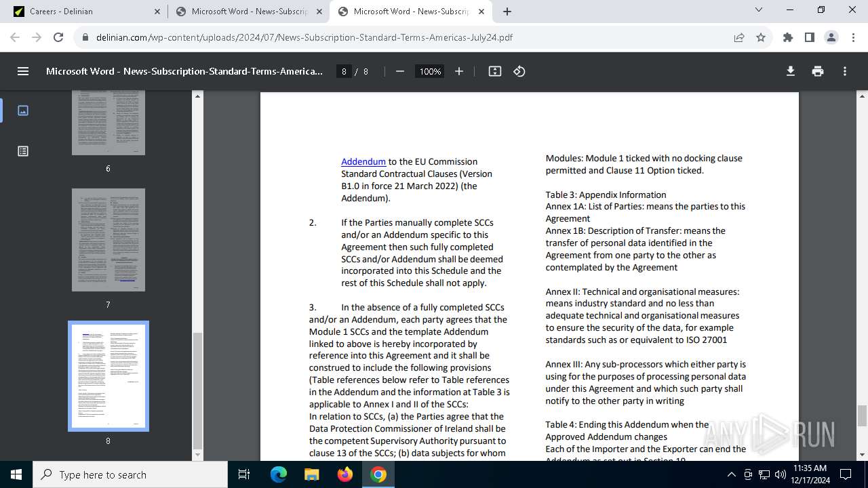Launch Firefox from taskbar
The width and height of the screenshot is (868, 488).
(x=345, y=474)
